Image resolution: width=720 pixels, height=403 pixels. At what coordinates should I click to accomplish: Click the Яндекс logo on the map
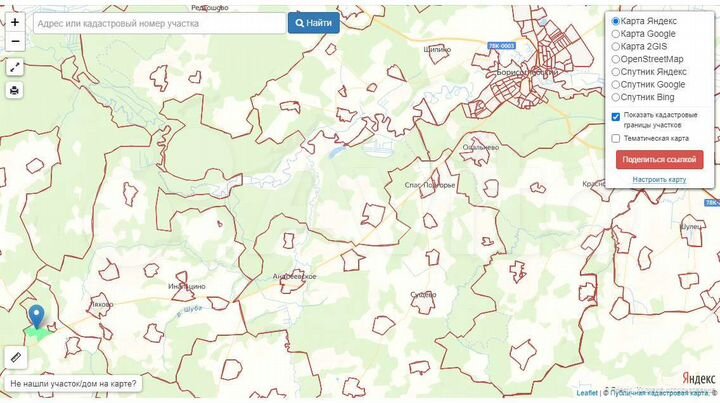point(698,379)
